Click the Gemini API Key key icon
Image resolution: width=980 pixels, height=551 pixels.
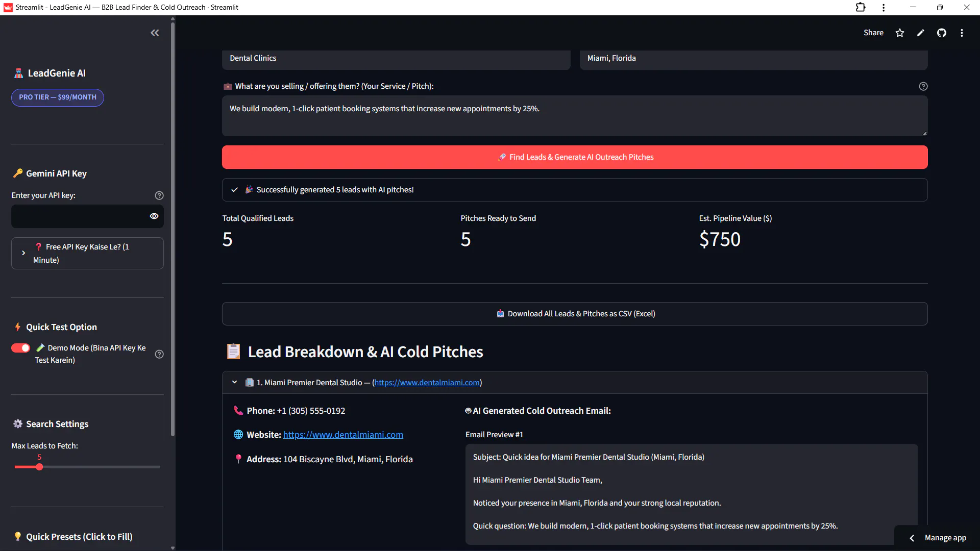tap(18, 173)
